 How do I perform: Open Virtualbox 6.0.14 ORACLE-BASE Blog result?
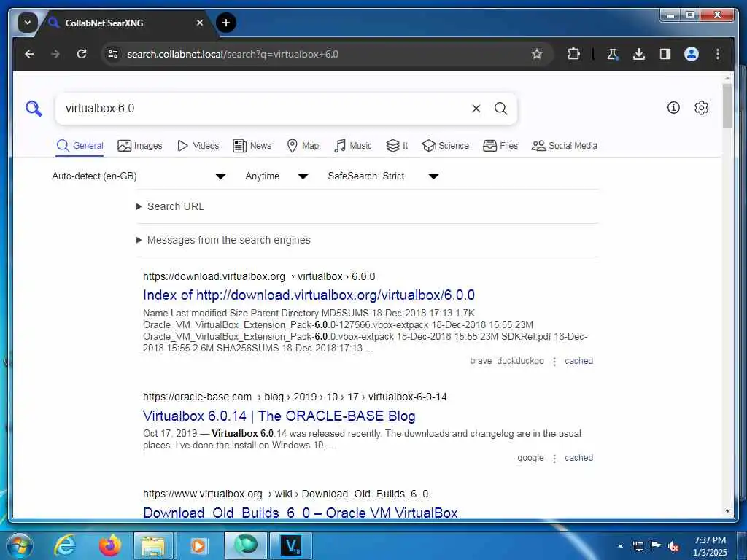pyautogui.click(x=279, y=416)
